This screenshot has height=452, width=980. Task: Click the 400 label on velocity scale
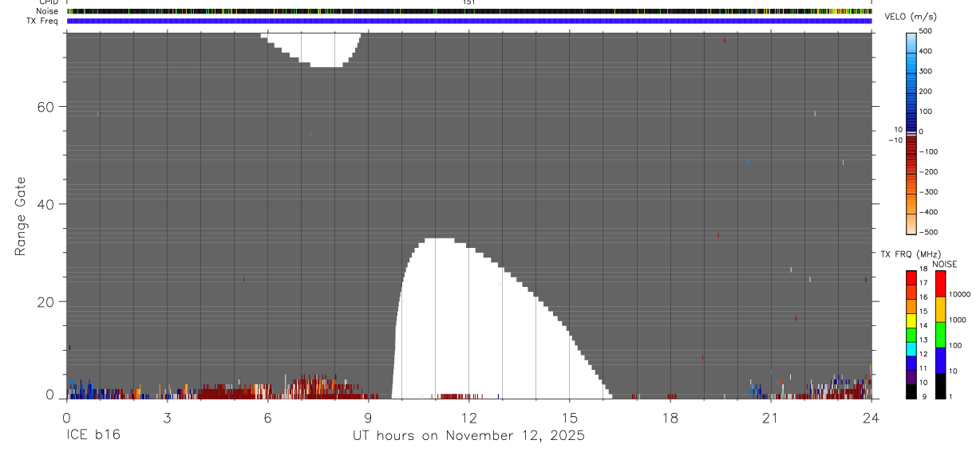925,51
